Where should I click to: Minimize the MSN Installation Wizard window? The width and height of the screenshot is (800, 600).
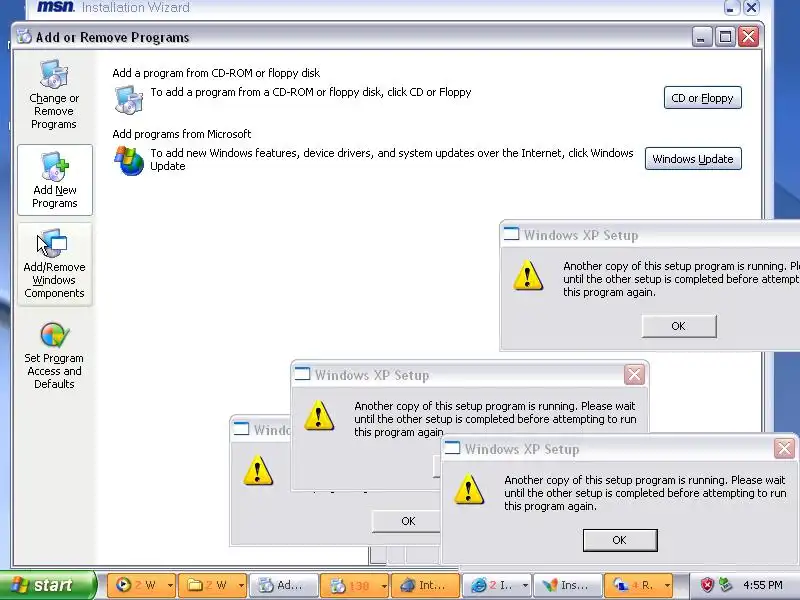[x=731, y=7]
